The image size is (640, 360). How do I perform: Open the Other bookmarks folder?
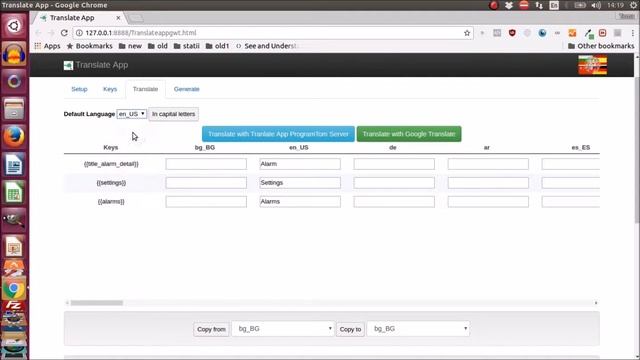[601, 46]
